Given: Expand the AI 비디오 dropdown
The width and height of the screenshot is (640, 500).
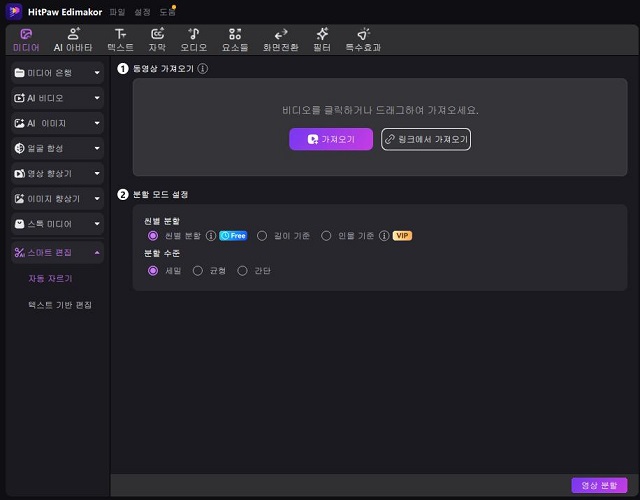Looking at the screenshot, I should (x=57, y=98).
